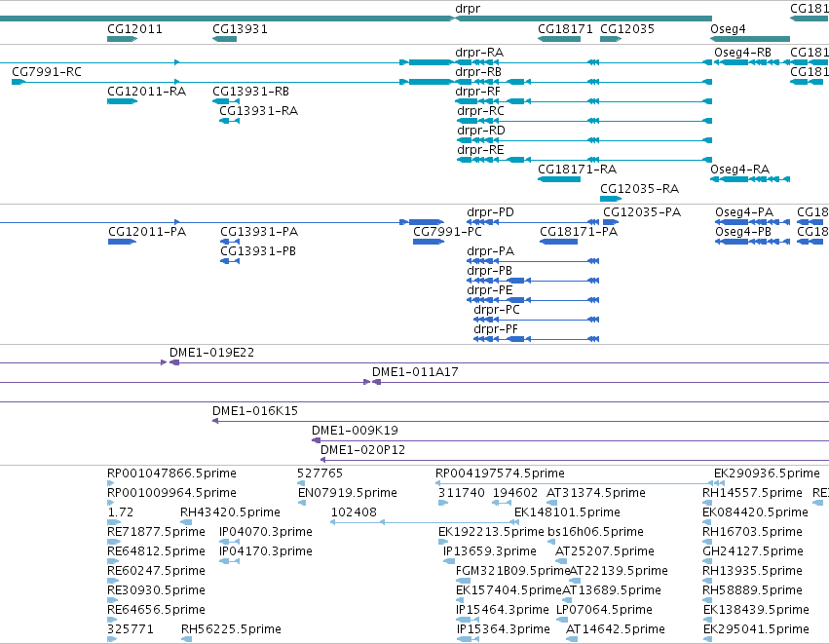
Task: Select the drpr-RC transcript label
Action: 480,111
